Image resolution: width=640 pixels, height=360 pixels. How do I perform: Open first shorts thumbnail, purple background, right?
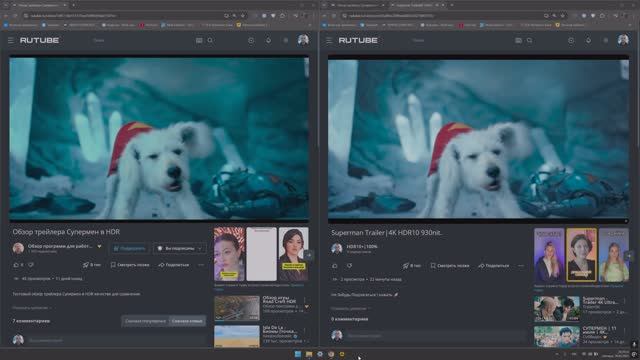point(549,255)
